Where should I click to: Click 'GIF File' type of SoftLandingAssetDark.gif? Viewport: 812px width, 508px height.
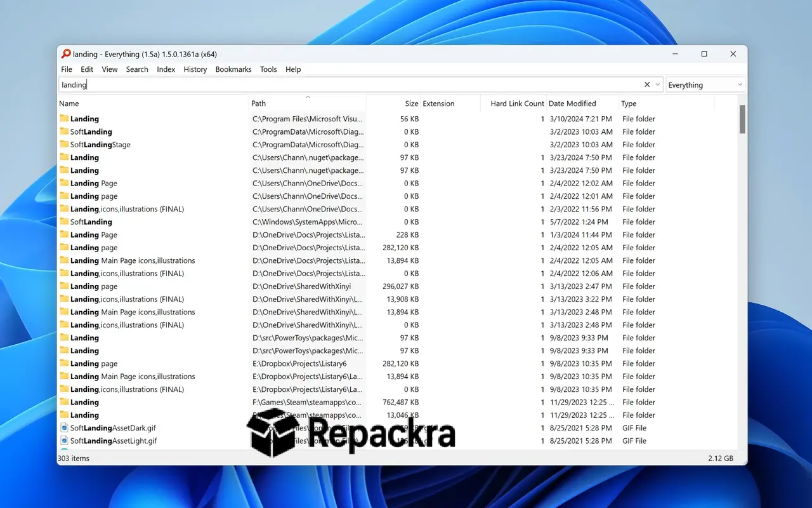(634, 428)
